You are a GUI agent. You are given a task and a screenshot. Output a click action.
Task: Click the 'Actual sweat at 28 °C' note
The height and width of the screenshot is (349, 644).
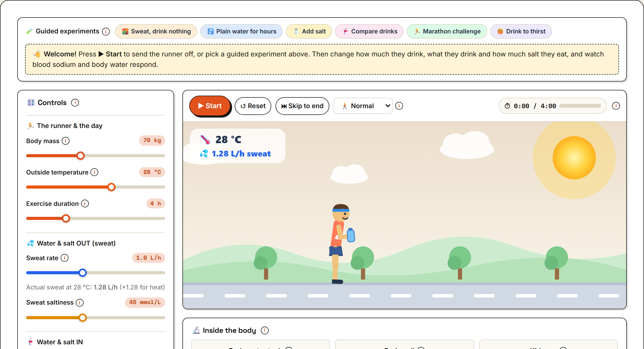[x=95, y=287]
